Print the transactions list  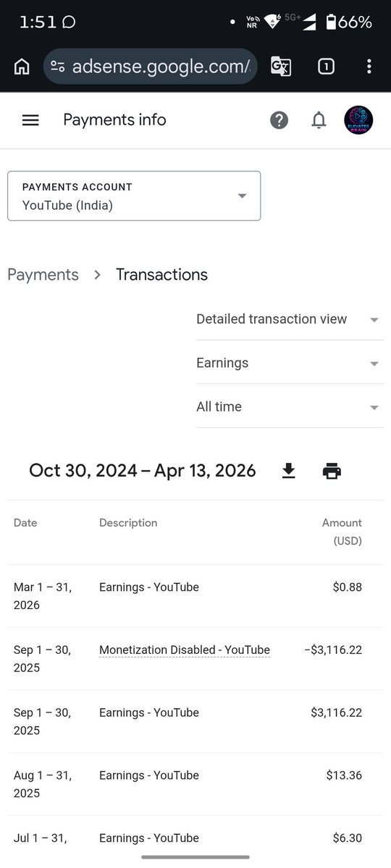click(332, 471)
